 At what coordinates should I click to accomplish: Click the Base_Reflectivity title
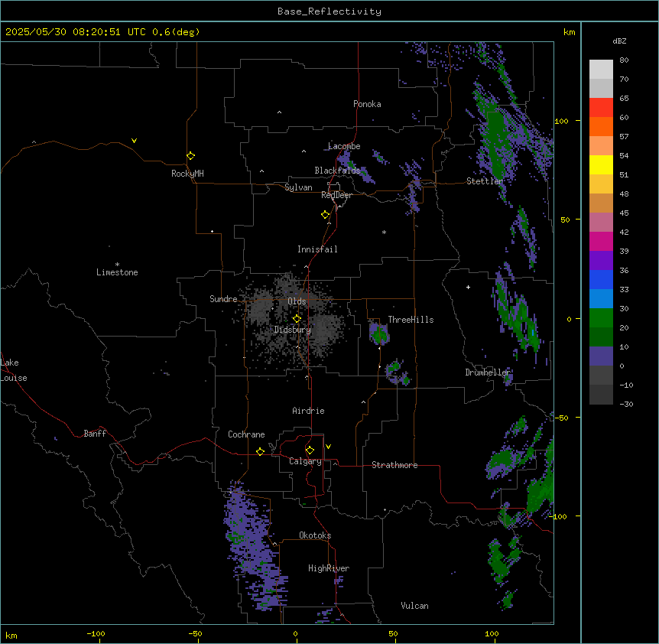tap(329, 11)
